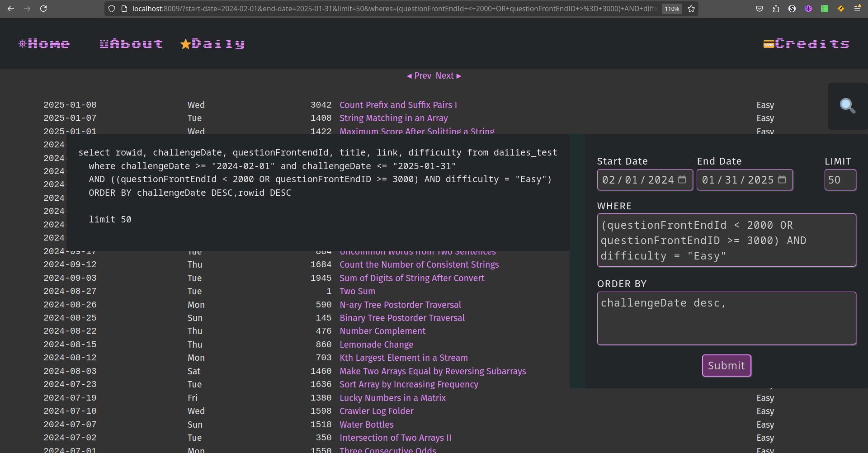Save page with the Pocket icon
The width and height of the screenshot is (868, 453).
[x=759, y=9]
